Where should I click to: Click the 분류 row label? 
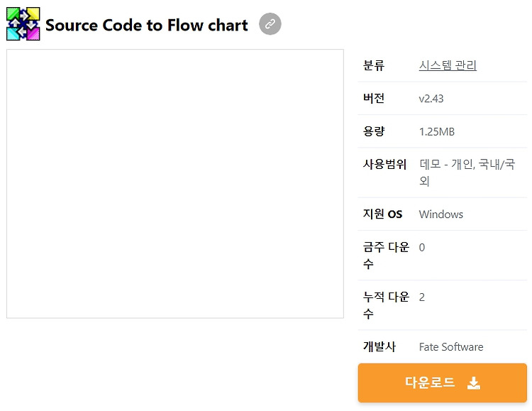[374, 65]
